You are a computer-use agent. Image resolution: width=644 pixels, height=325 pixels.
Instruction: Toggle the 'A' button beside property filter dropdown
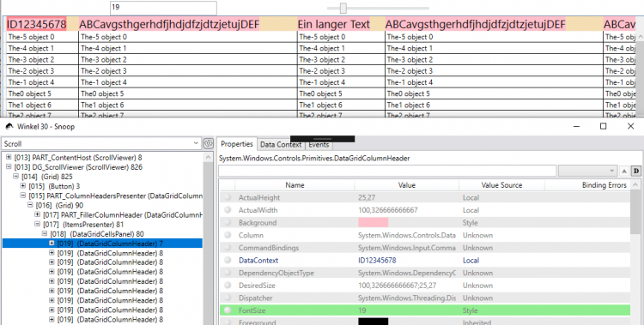point(624,171)
